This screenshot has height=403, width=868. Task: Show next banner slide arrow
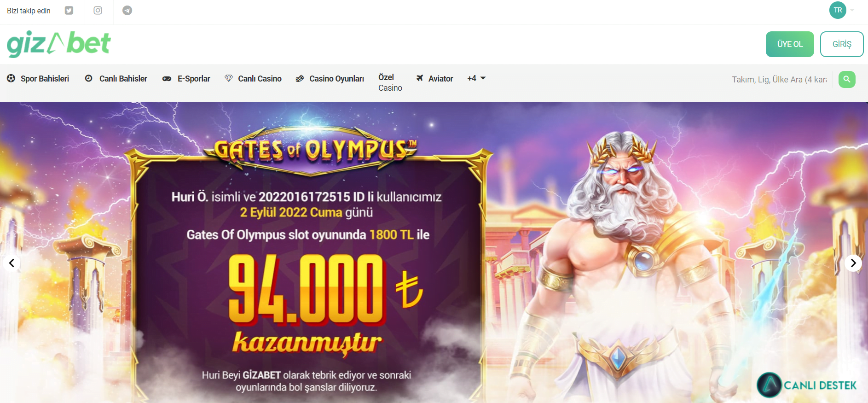(853, 263)
